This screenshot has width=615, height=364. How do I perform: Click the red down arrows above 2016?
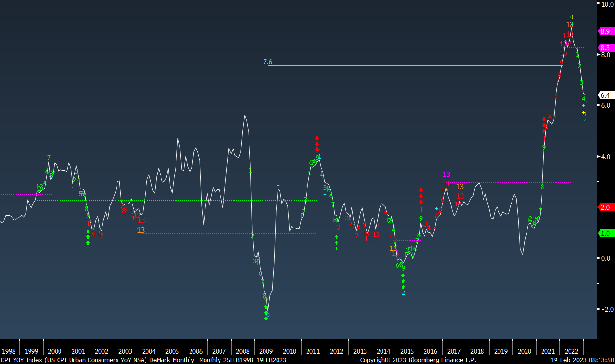tap(421, 196)
